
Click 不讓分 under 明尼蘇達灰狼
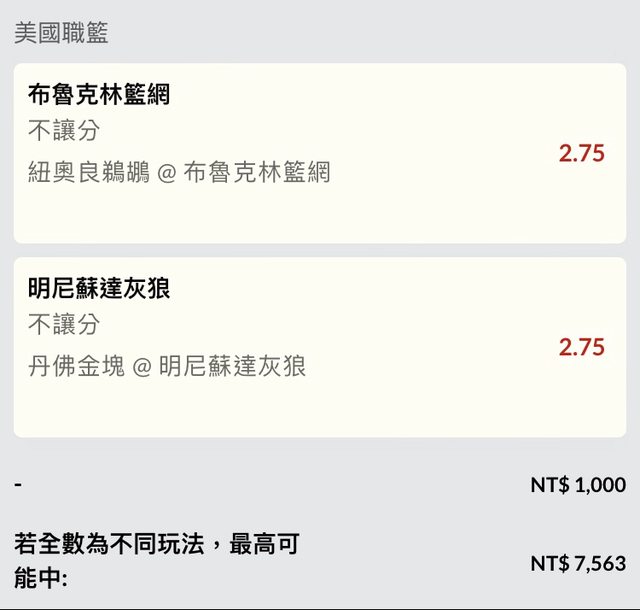click(64, 325)
